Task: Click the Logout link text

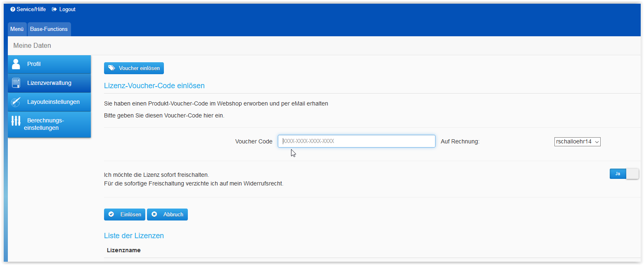Action: (x=67, y=9)
